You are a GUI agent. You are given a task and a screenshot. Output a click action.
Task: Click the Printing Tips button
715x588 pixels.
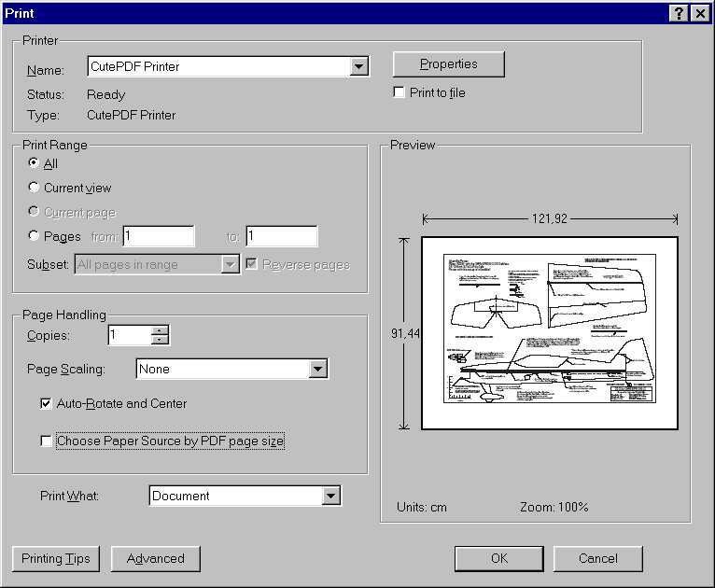(x=56, y=558)
